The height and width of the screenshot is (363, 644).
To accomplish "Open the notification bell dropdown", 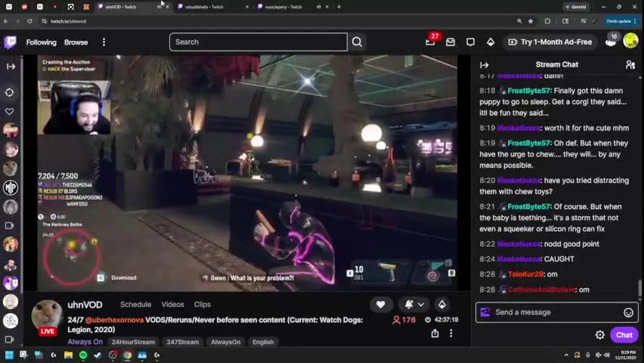I will pos(414,305).
